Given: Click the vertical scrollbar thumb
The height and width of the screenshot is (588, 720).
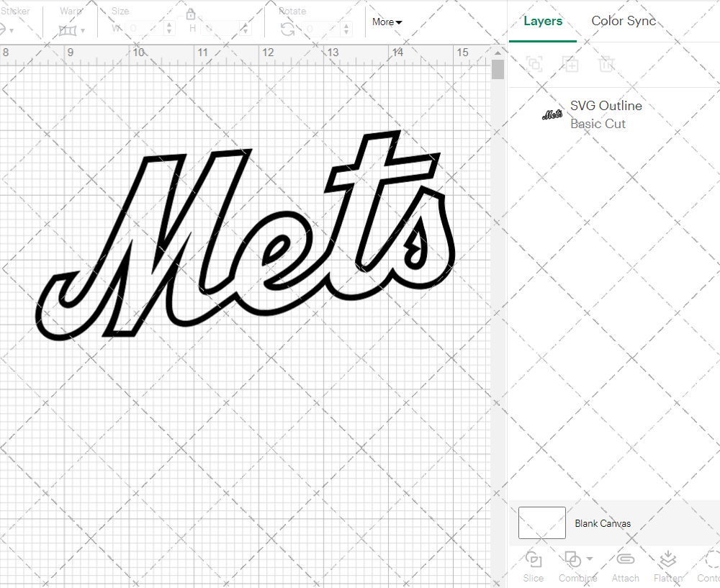Looking at the screenshot, I should [x=498, y=71].
